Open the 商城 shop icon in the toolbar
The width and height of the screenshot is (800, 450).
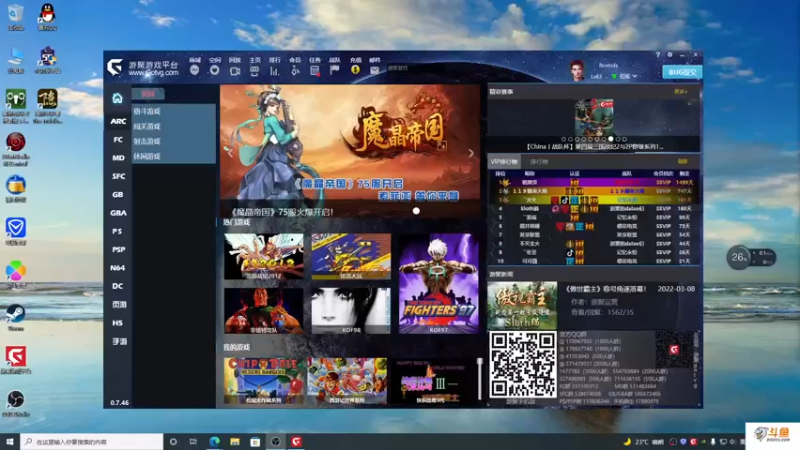(194, 70)
